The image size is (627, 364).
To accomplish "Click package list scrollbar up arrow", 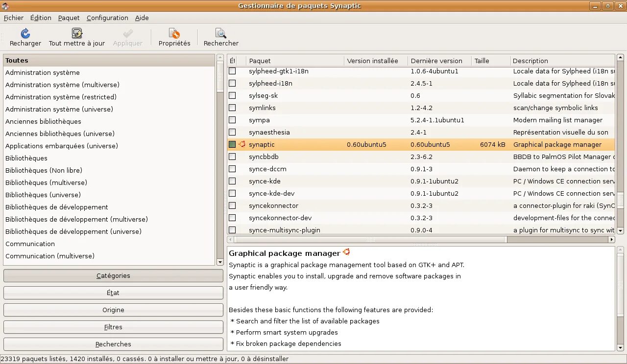I will click(620, 57).
